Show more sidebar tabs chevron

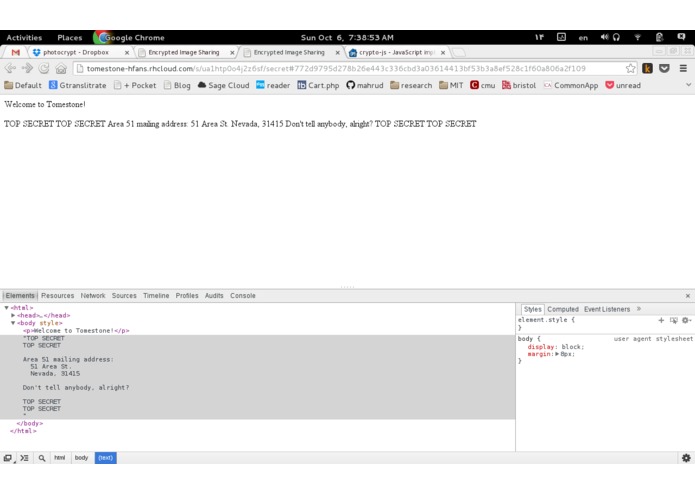click(639, 309)
